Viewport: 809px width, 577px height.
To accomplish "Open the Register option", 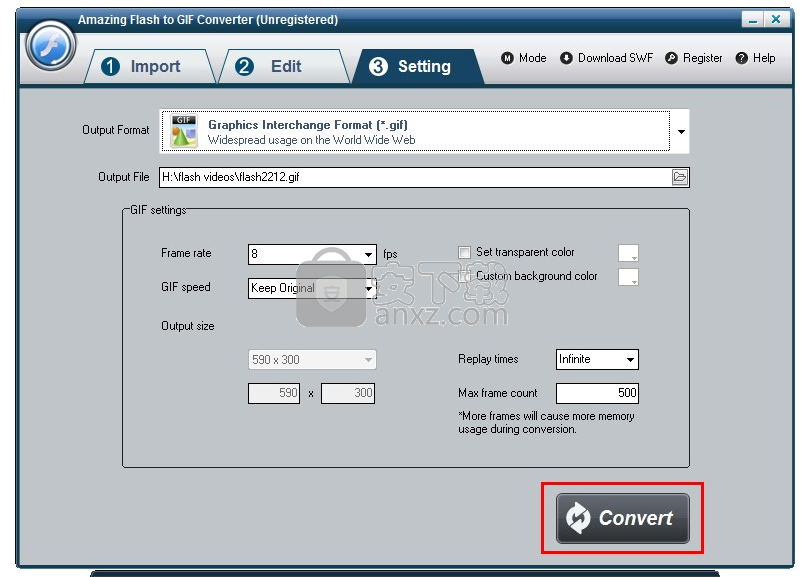I will [x=693, y=58].
